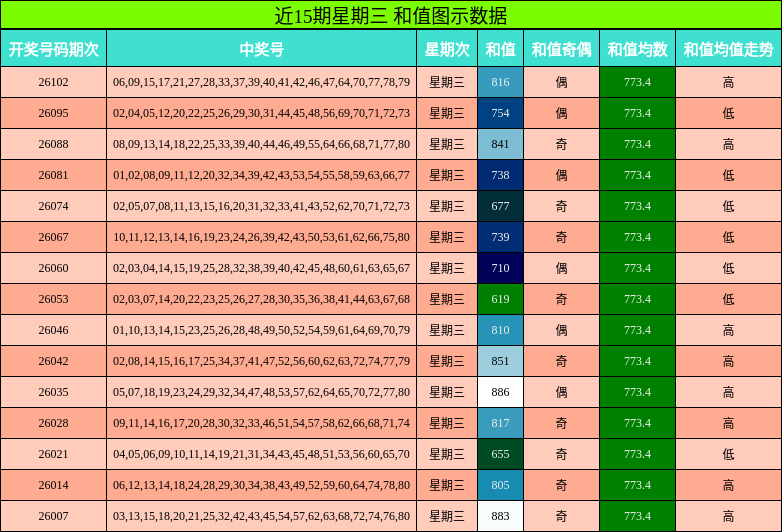Click winning numbers starting 10,11,12,13
The image size is (782, 532).
(x=261, y=237)
